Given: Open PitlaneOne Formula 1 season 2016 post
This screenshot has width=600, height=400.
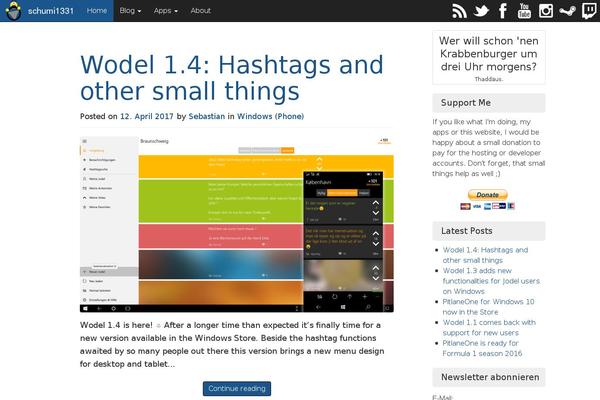Looking at the screenshot, I should click(x=482, y=348).
